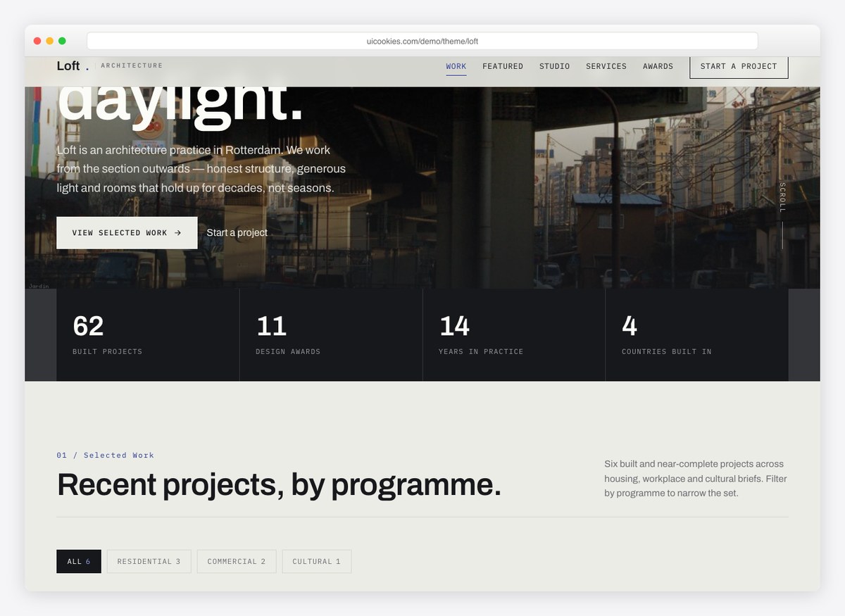This screenshot has width=845, height=616.
Task: Go to the Featured nav link
Action: click(503, 66)
